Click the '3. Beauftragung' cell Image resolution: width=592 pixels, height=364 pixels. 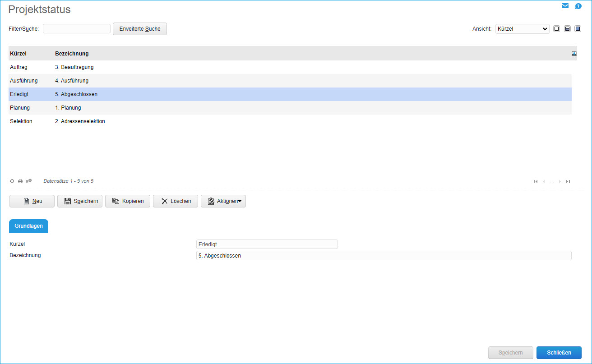click(74, 67)
